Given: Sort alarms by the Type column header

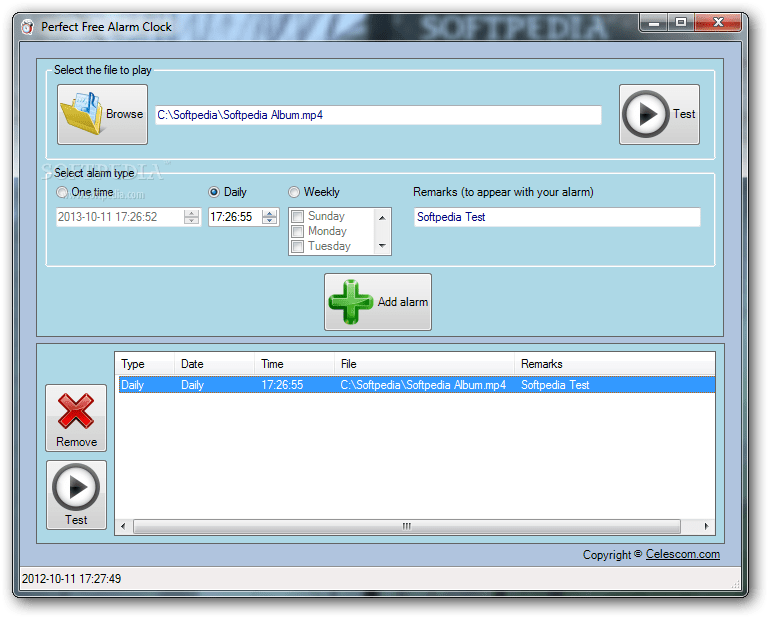Looking at the screenshot, I should pyautogui.click(x=146, y=364).
